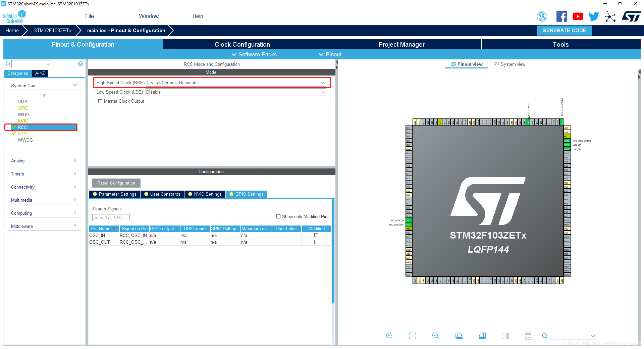
Task: Open the YouTube channel icon
Action: pos(578,16)
